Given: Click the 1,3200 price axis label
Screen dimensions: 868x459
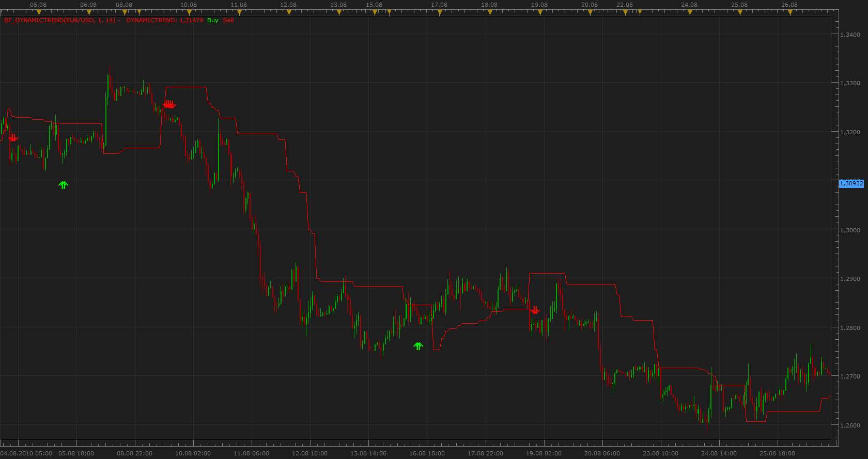Looking at the screenshot, I should click(x=850, y=132).
